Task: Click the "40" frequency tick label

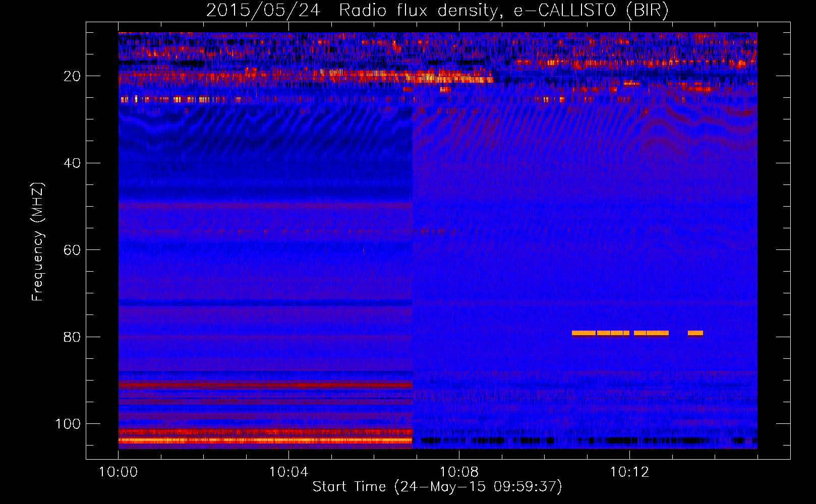Action: pos(73,163)
